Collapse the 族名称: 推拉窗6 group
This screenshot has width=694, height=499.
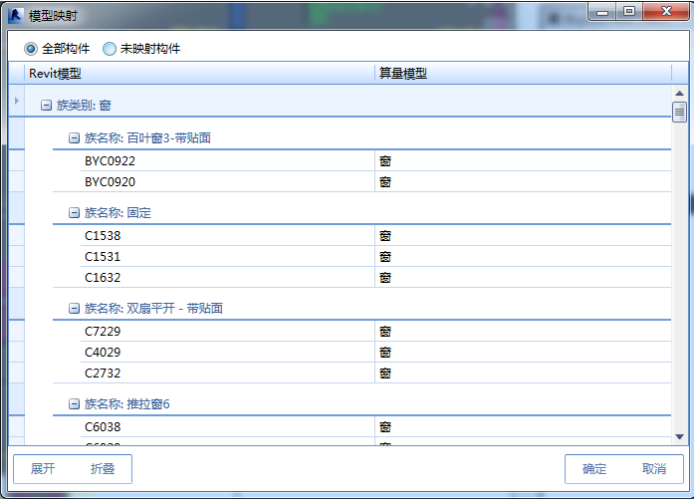tap(74, 404)
